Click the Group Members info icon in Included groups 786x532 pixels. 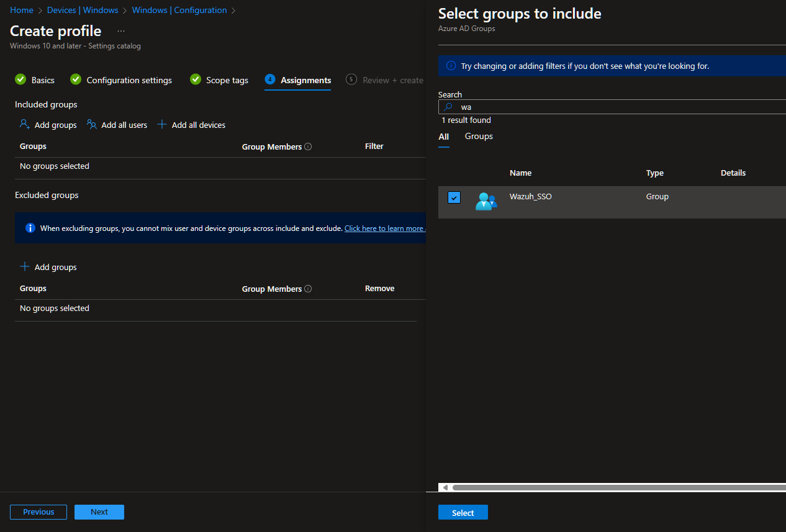(309, 147)
